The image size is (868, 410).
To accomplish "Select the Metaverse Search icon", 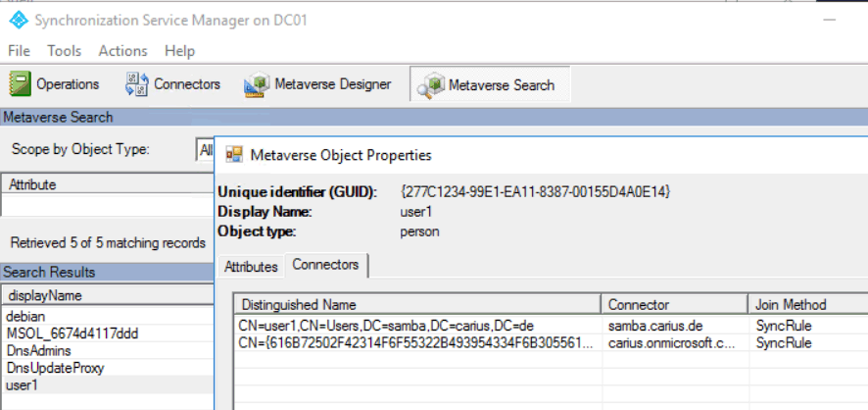I will 431,85.
